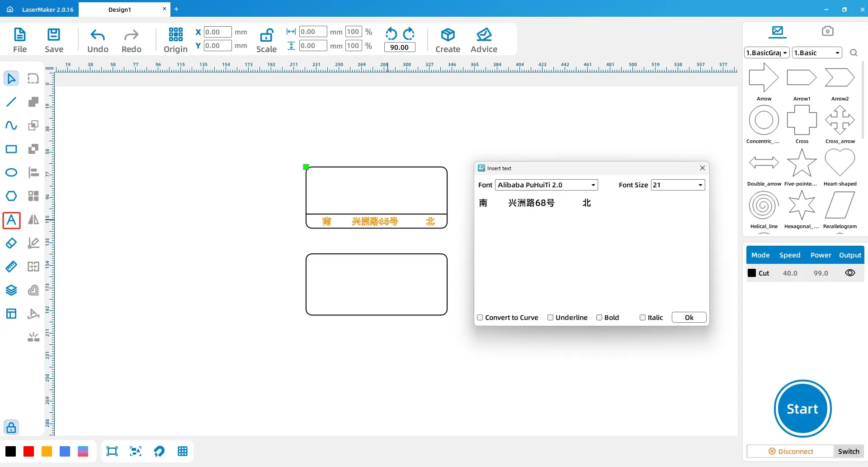Select the Rectangle tool
868x467 pixels.
(x=11, y=149)
